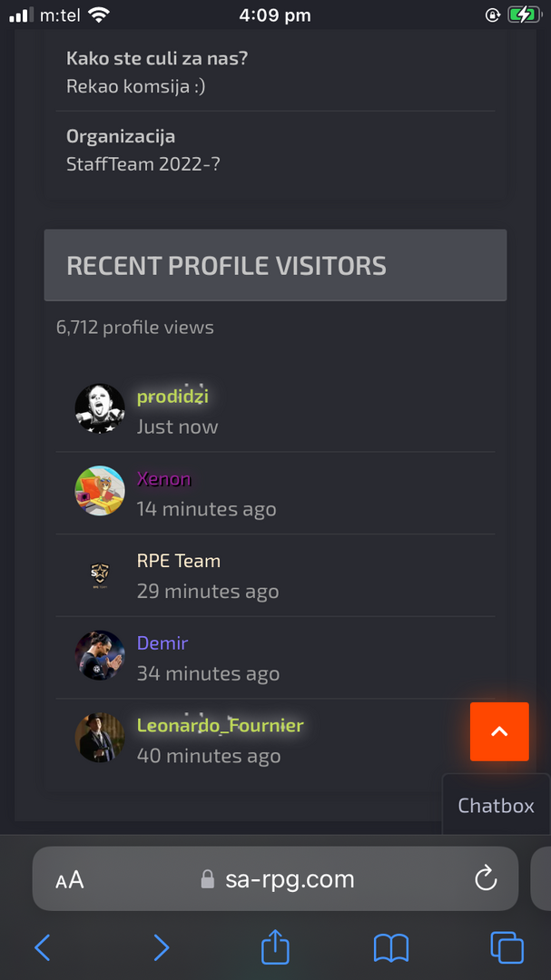The image size is (551, 980).
Task: Tap the RPE Team star logo avatar
Action: point(100,573)
